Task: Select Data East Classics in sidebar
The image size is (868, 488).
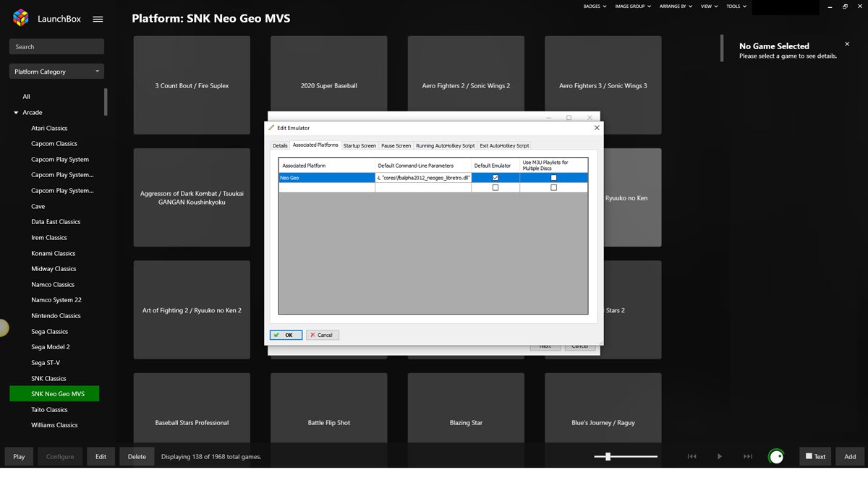Action: point(56,222)
